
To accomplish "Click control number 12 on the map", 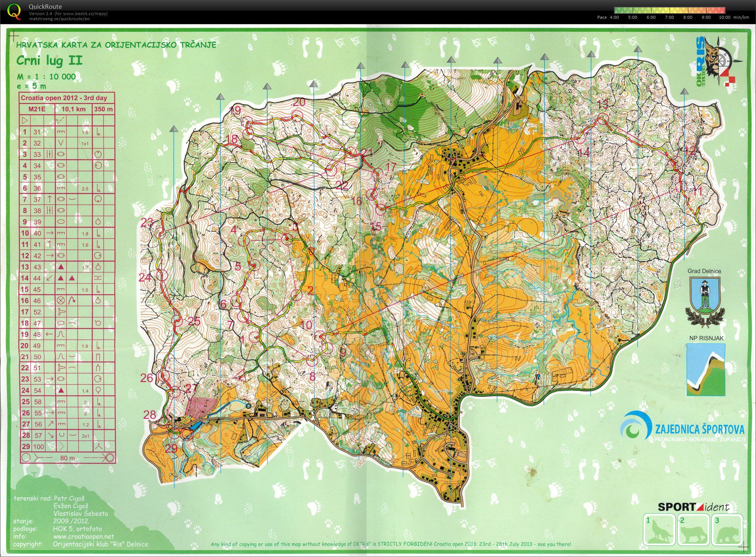I will (690, 150).
